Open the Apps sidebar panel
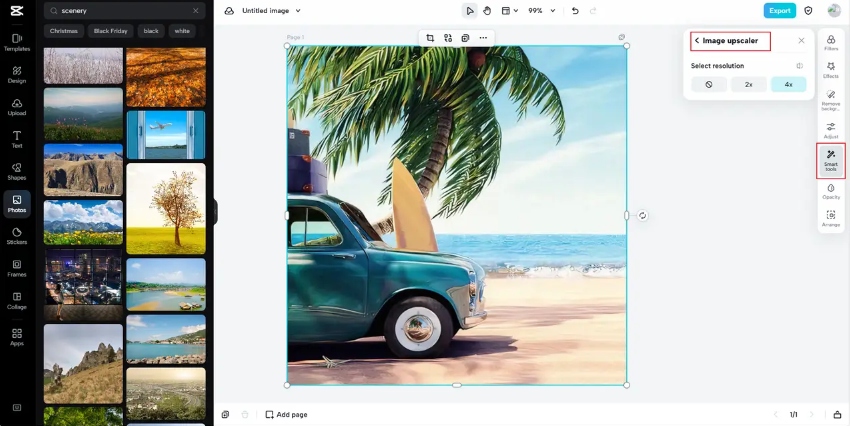850x426 pixels. (17, 337)
